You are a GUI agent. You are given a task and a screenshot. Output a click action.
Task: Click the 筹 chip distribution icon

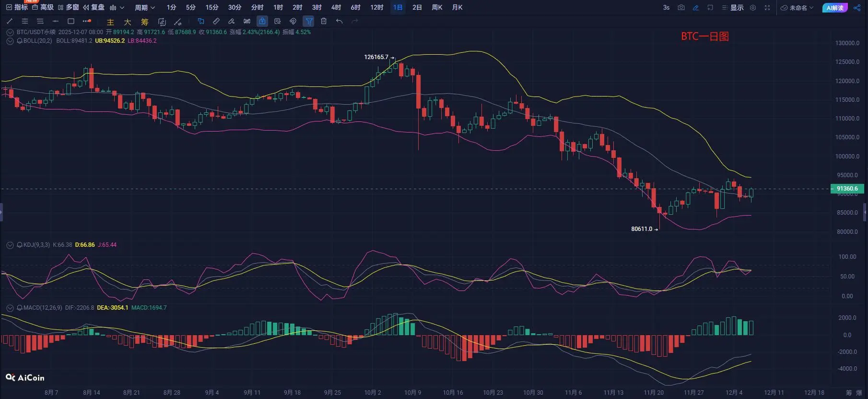pyautogui.click(x=145, y=22)
